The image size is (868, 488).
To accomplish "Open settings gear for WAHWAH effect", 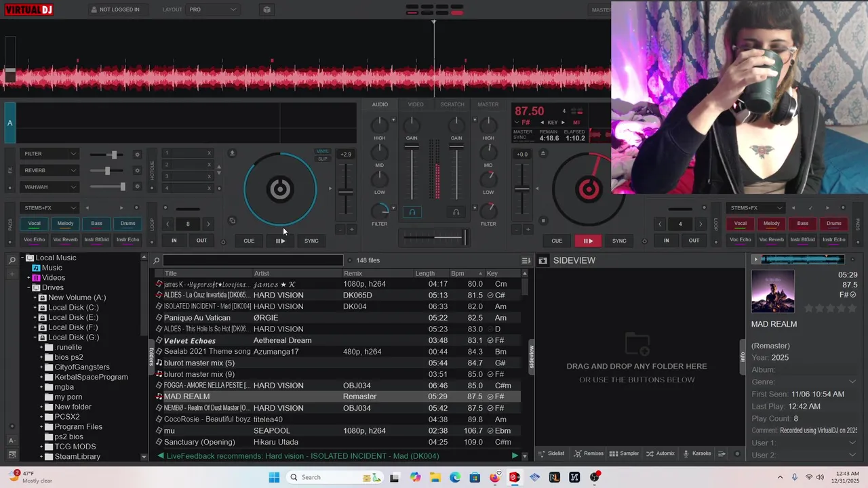I will [137, 187].
